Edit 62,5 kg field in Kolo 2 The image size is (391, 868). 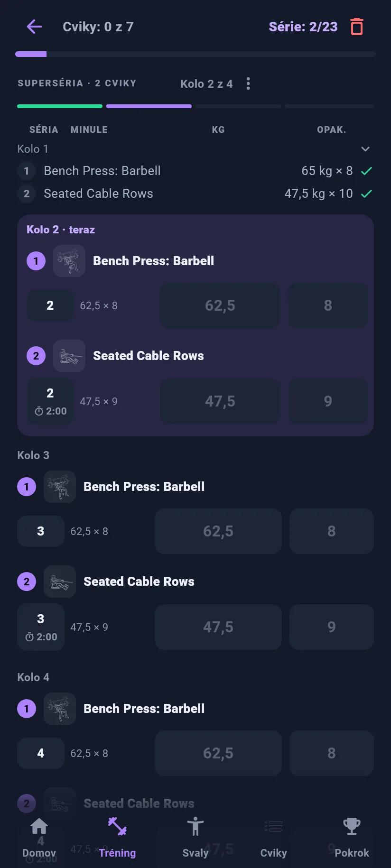pos(220,305)
